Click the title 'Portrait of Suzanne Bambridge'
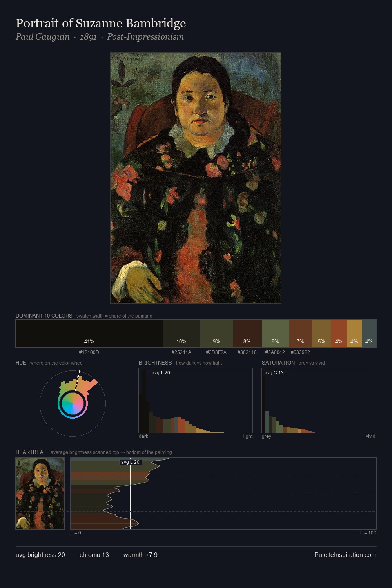The width and height of the screenshot is (392, 588). [101, 23]
